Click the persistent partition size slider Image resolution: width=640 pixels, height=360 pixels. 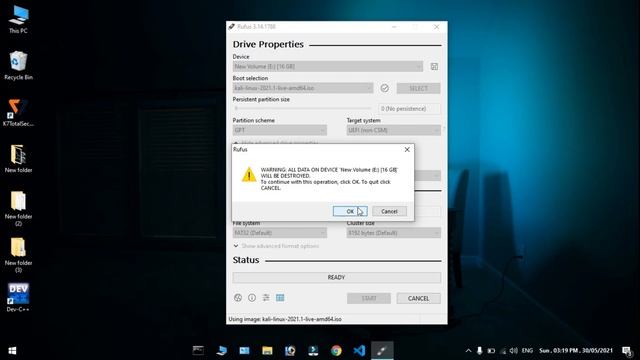303,109
